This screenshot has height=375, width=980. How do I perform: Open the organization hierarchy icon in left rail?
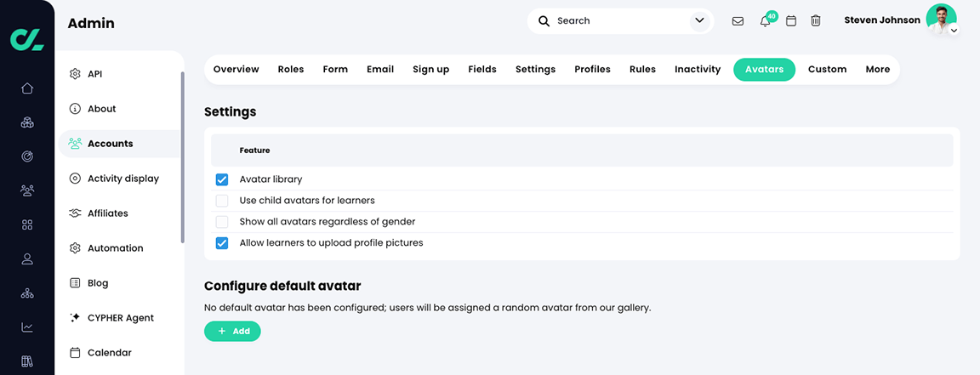[27, 293]
